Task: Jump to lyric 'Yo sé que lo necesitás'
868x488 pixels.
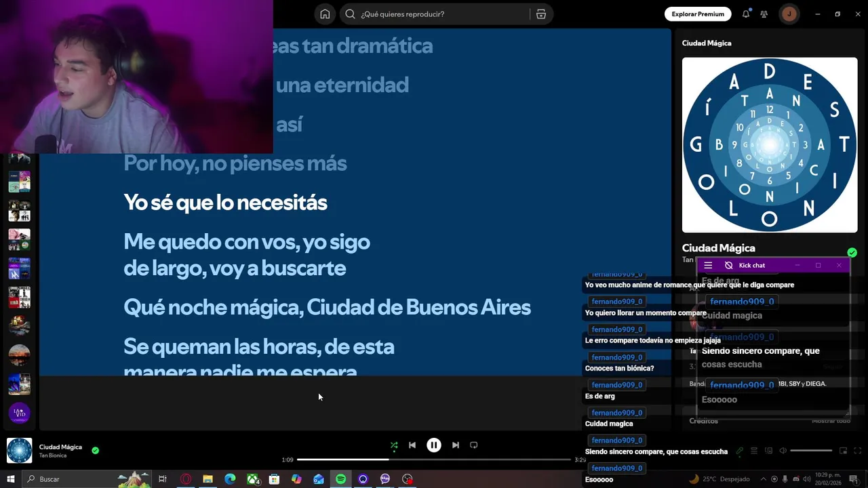Action: 225,203
